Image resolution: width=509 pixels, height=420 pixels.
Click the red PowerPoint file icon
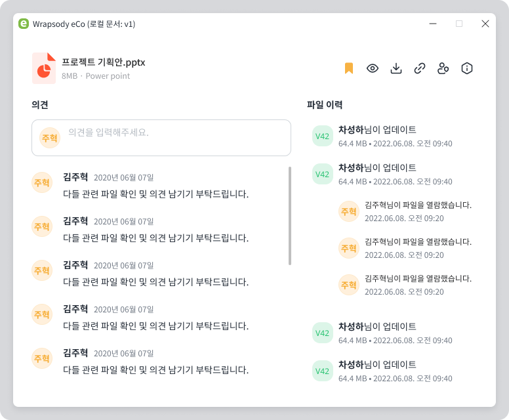pyautogui.click(x=44, y=68)
